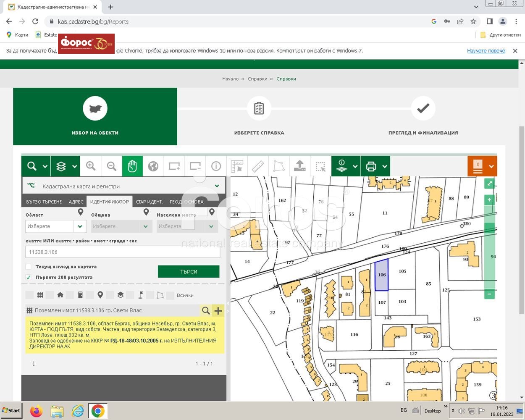
Task: Open the 'Карти' bookmark
Action: tap(17, 35)
